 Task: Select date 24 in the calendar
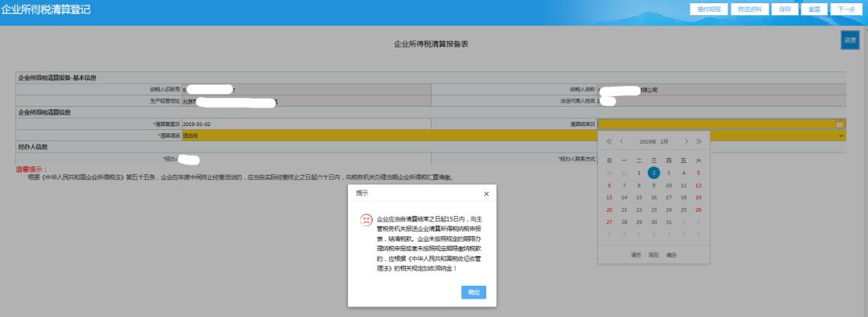669,209
